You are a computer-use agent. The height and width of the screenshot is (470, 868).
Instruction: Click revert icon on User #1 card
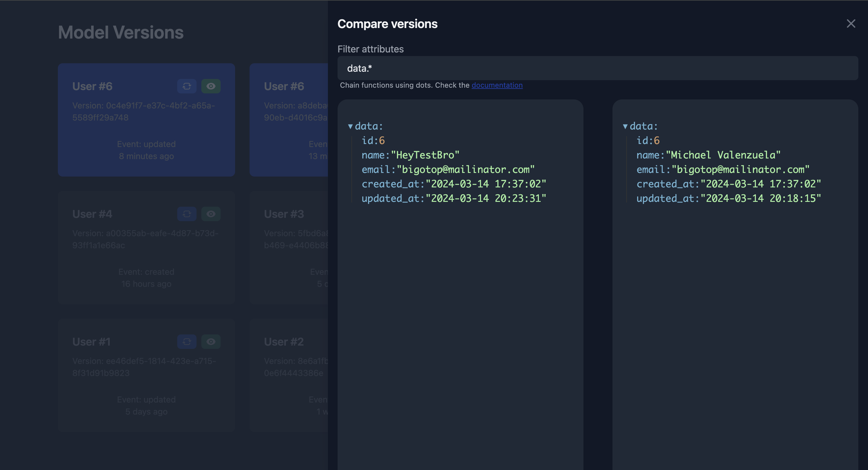point(187,342)
